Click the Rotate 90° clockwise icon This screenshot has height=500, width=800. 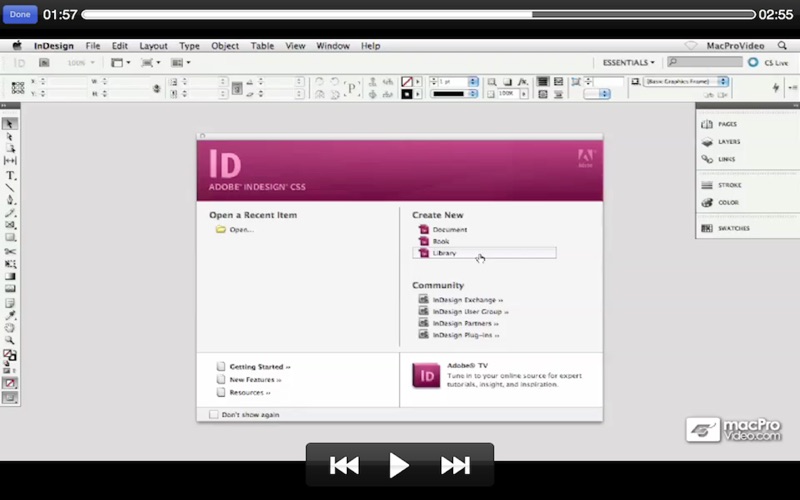319,82
